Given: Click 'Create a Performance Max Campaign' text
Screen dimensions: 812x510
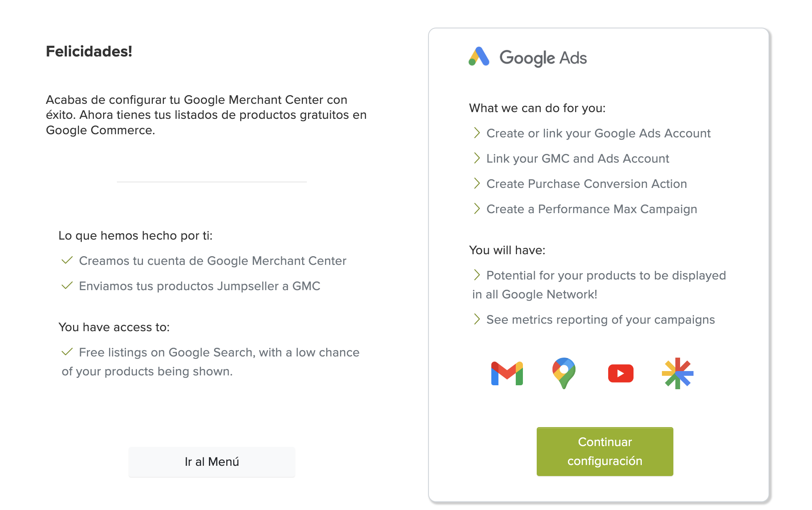Looking at the screenshot, I should pos(592,209).
